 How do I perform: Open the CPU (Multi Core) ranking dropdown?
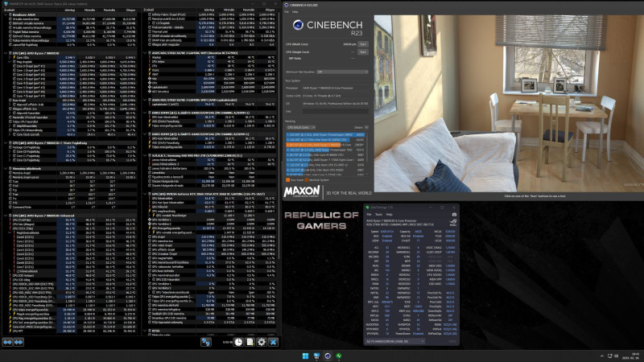point(300,128)
